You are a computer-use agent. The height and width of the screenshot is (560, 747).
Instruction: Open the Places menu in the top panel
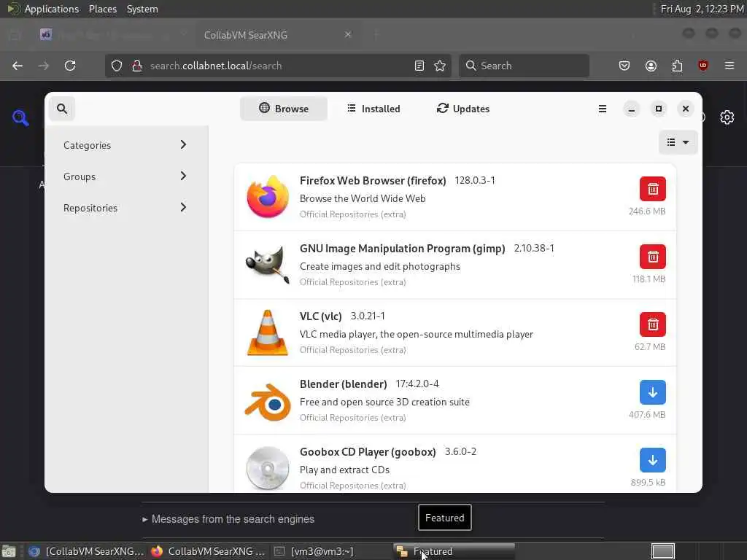click(x=103, y=9)
